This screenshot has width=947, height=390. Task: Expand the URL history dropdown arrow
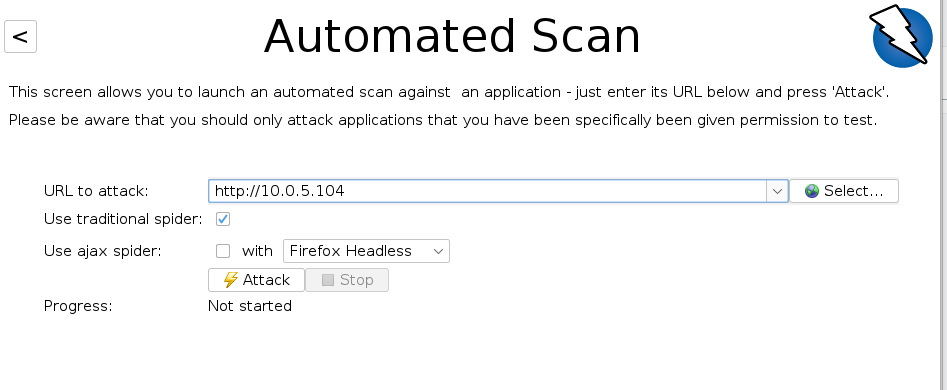pos(777,191)
